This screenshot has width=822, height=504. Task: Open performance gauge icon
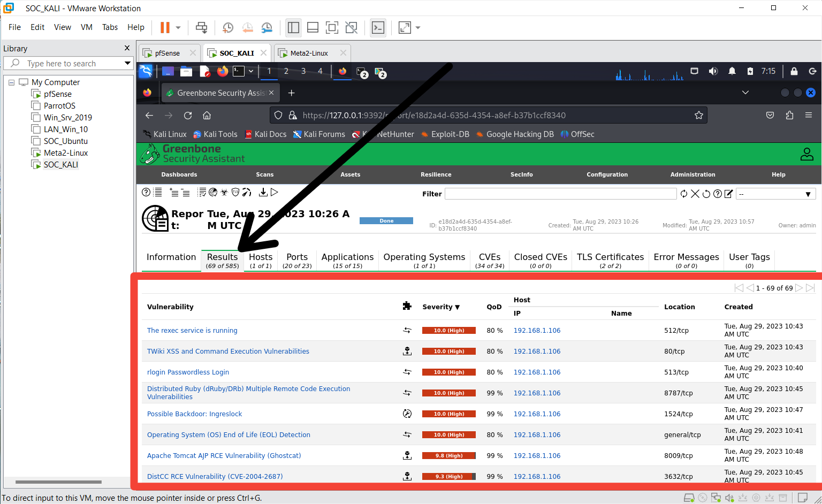247,192
